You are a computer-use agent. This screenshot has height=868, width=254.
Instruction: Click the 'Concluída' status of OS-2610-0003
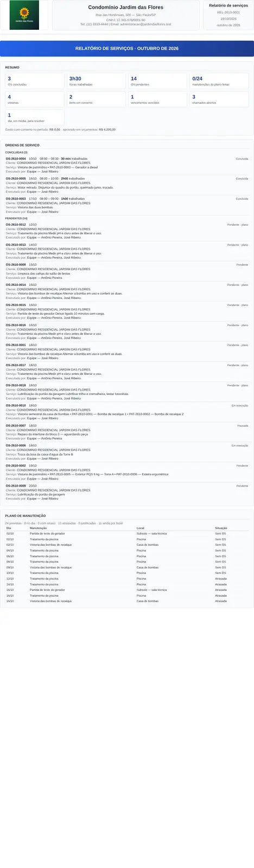[x=242, y=199]
